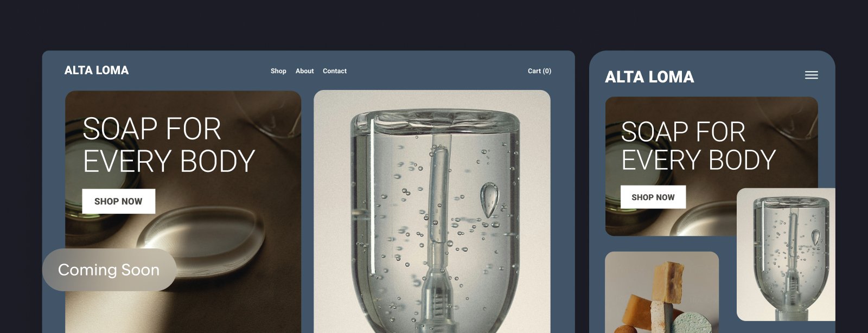Click the Coming Soon badge
The height and width of the screenshot is (333, 868).
pyautogui.click(x=109, y=270)
